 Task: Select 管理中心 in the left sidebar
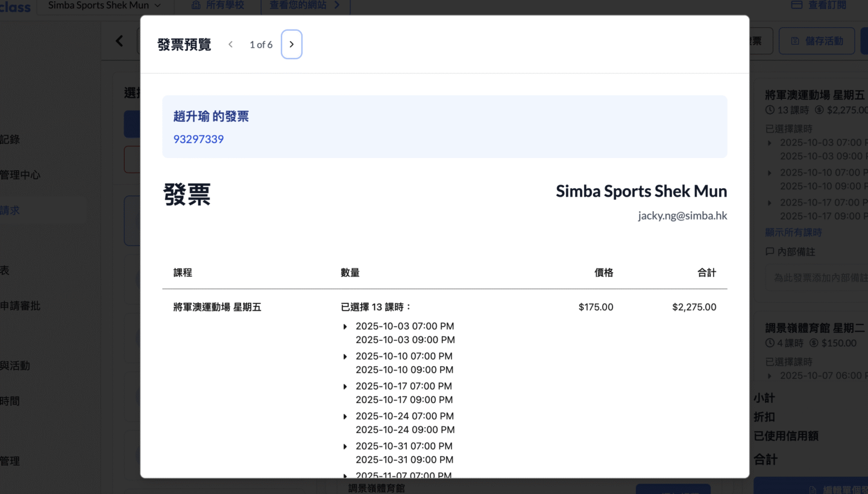coord(20,175)
